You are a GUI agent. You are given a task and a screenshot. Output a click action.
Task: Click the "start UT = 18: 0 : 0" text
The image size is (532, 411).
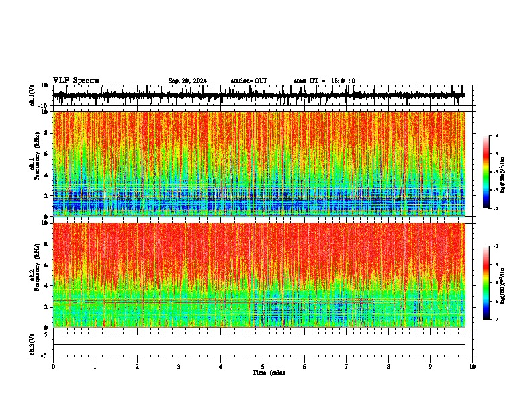pos(324,81)
